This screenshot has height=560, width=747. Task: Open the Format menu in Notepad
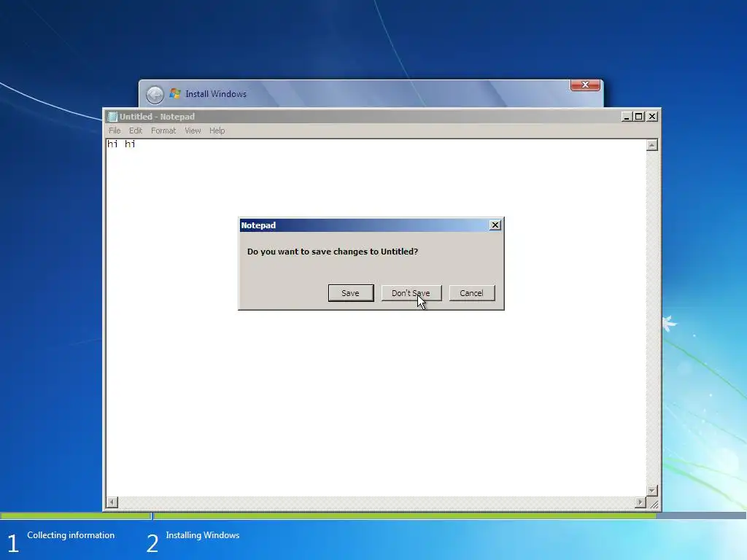coord(163,131)
